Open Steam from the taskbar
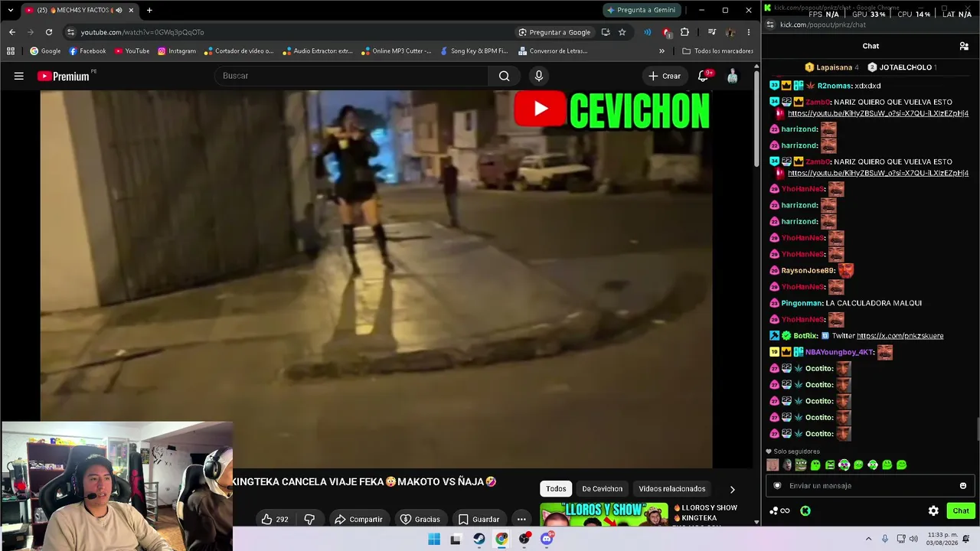 click(x=479, y=539)
